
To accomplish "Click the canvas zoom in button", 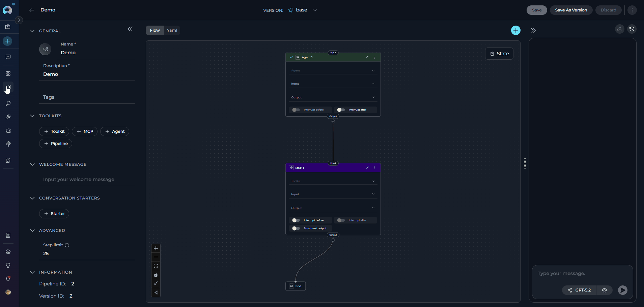I will pos(156,248).
